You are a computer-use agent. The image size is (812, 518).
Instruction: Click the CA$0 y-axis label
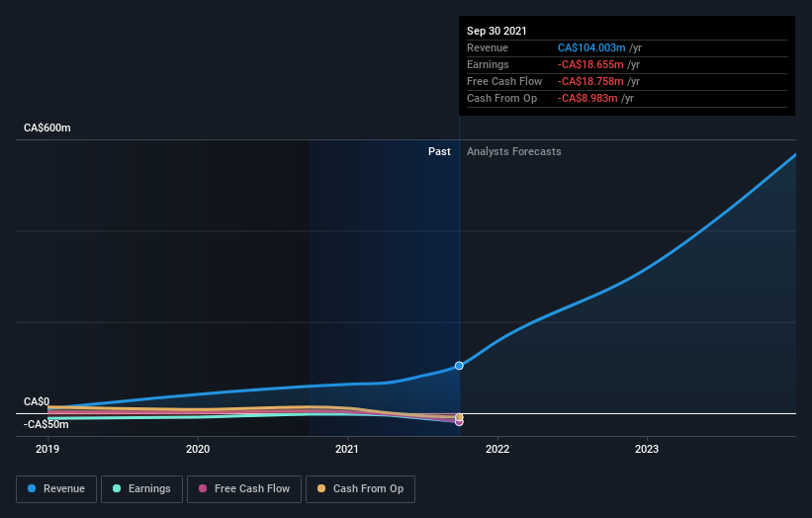coord(37,401)
